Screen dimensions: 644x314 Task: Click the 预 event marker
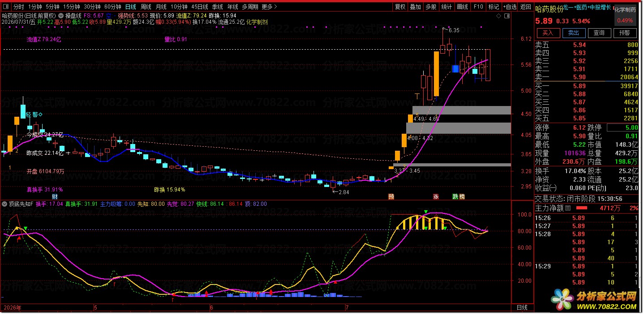coord(391,196)
